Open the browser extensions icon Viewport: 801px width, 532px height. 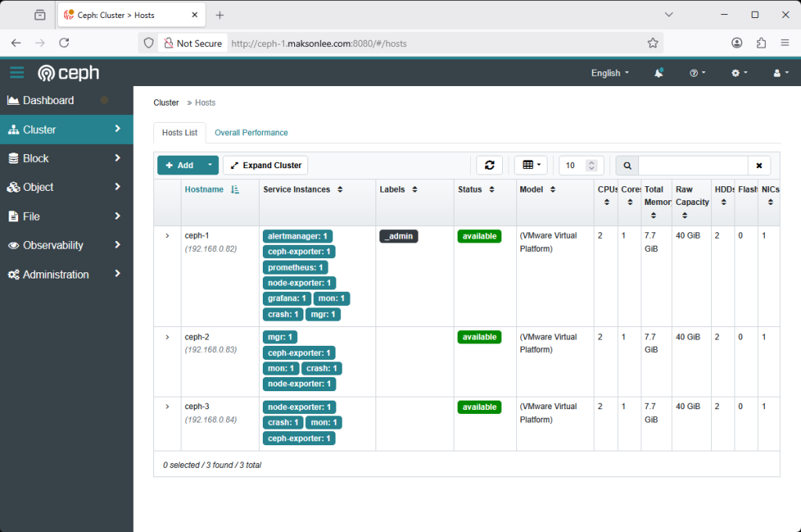click(x=761, y=43)
